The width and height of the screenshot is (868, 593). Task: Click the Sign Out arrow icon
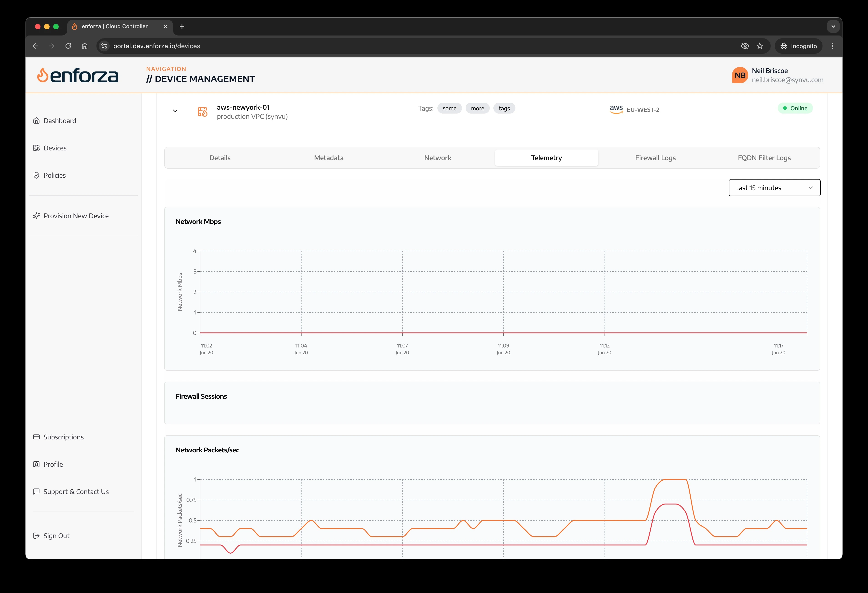36,535
